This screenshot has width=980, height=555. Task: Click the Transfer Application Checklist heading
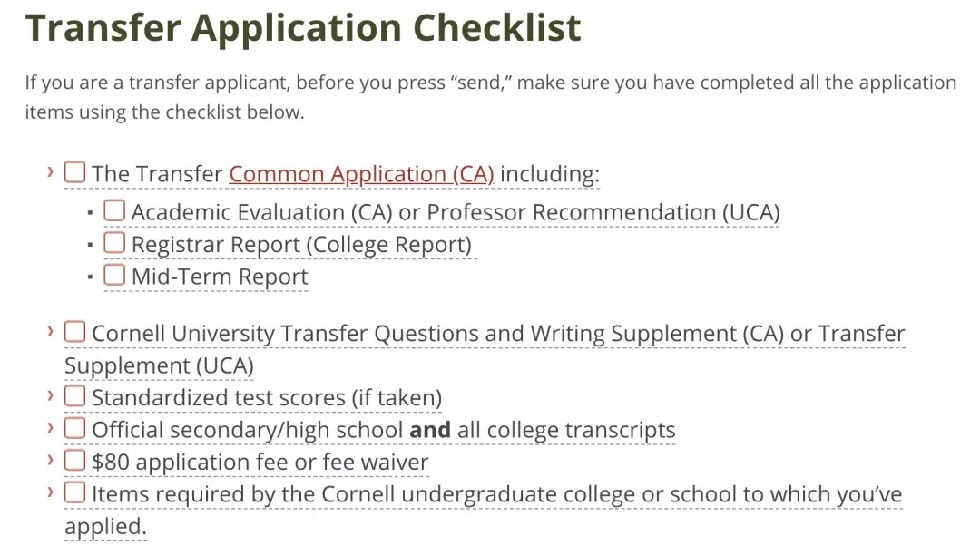click(303, 29)
